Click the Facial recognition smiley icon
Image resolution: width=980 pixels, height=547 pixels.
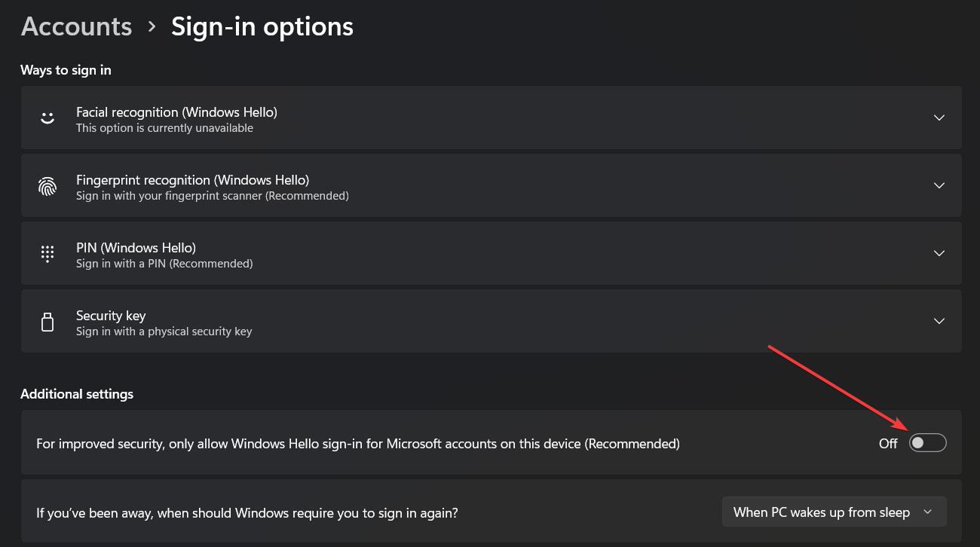[x=47, y=118]
